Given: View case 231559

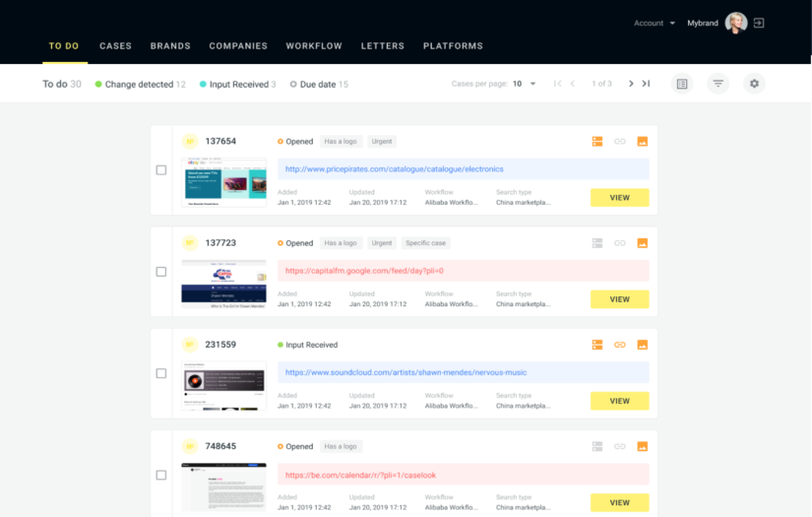Looking at the screenshot, I should (x=619, y=401).
